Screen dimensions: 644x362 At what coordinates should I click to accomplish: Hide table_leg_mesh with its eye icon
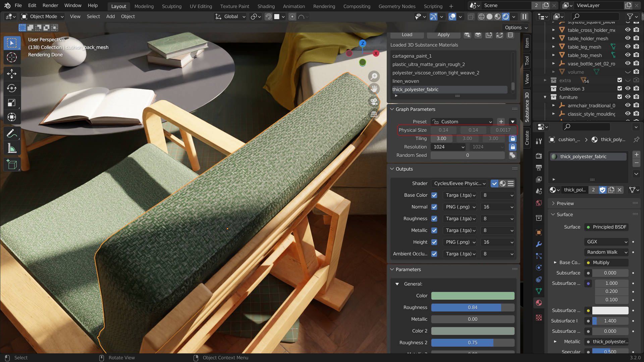pyautogui.click(x=628, y=47)
